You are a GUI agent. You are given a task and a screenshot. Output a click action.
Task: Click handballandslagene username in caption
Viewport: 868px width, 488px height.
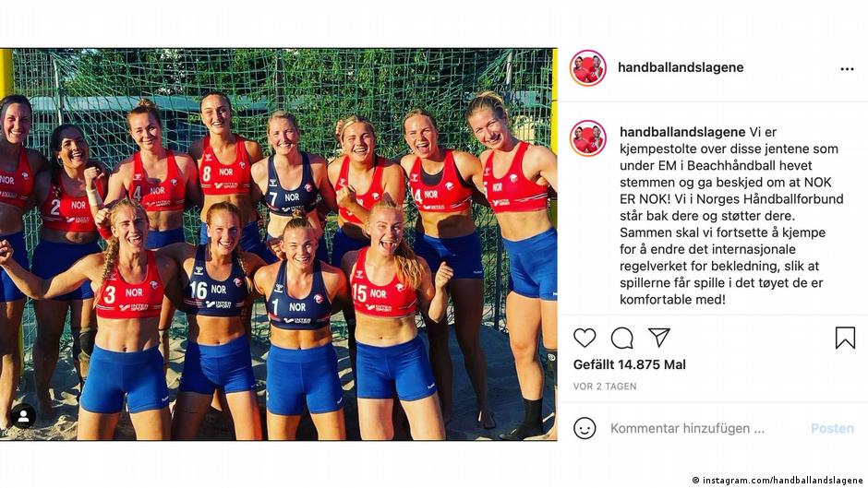pyautogui.click(x=682, y=132)
